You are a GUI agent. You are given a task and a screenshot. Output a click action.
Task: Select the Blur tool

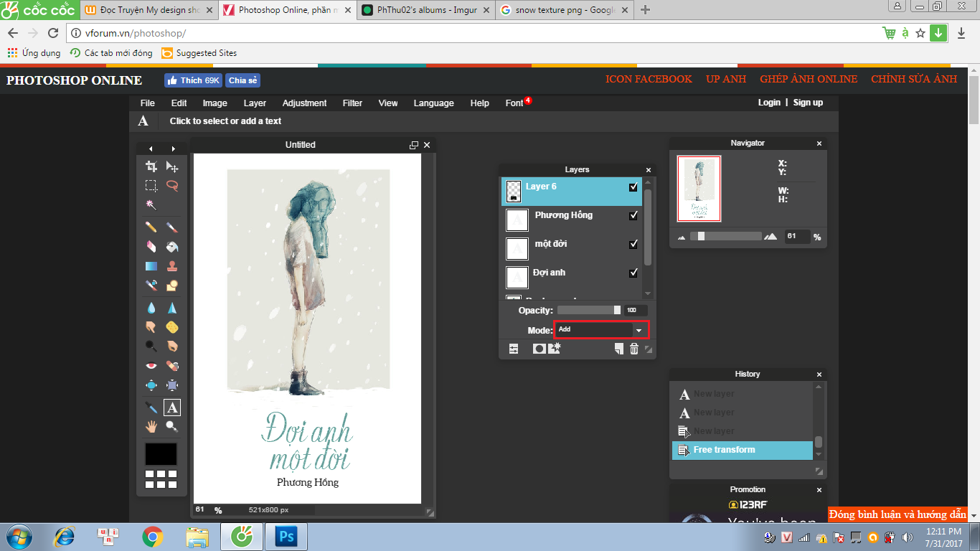pyautogui.click(x=151, y=308)
